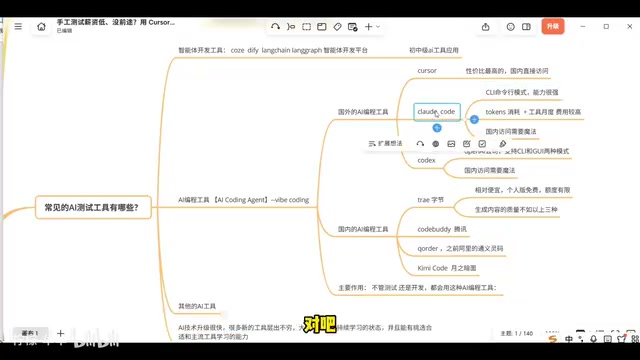Add sibling topic with plus below claude code
Screen dimensions: 640x360
[x=437, y=128]
